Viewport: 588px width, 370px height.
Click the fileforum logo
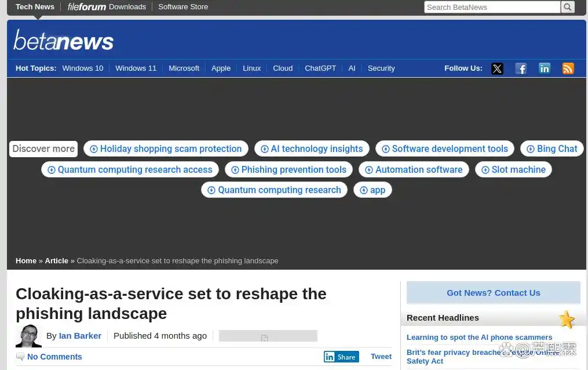click(87, 7)
